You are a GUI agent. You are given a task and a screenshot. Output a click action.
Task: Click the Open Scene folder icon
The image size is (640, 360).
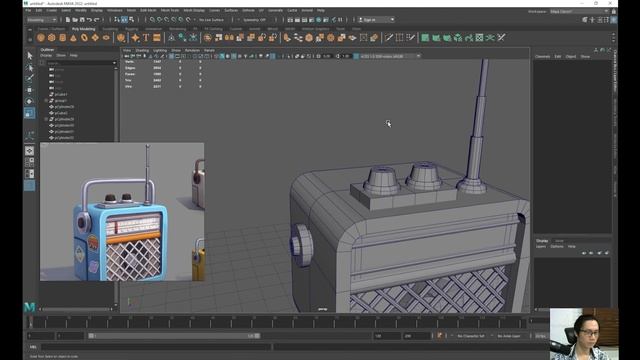[x=75, y=20]
